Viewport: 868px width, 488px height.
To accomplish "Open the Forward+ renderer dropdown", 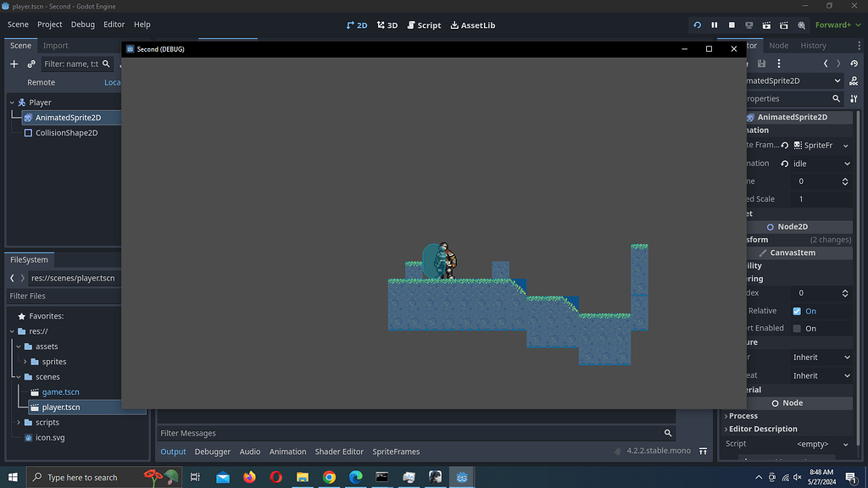I will (837, 25).
